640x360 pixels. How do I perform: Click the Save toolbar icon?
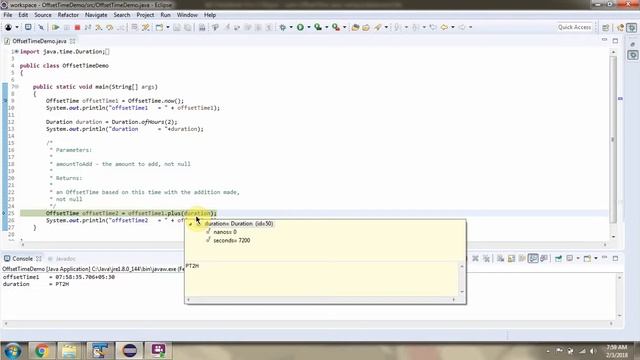pyautogui.click(x=177, y=27)
